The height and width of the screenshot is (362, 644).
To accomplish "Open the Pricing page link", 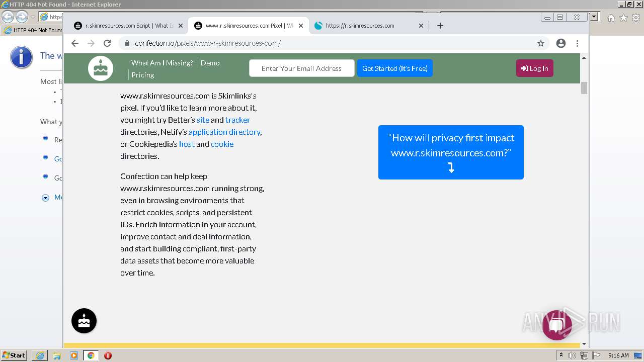I will [143, 75].
